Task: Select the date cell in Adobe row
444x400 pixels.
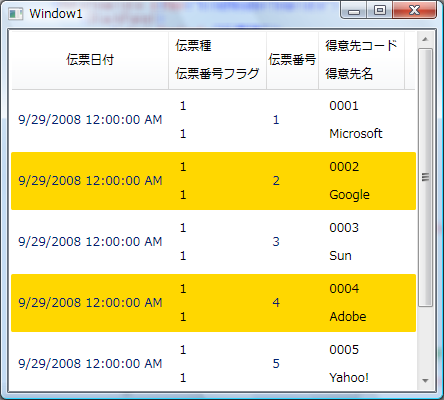Action: (x=90, y=303)
